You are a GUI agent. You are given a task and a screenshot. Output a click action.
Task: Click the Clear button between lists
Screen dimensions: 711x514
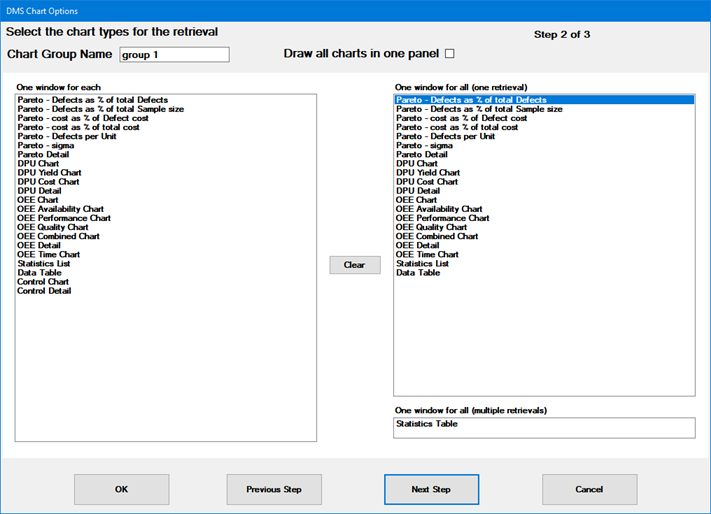click(x=355, y=265)
